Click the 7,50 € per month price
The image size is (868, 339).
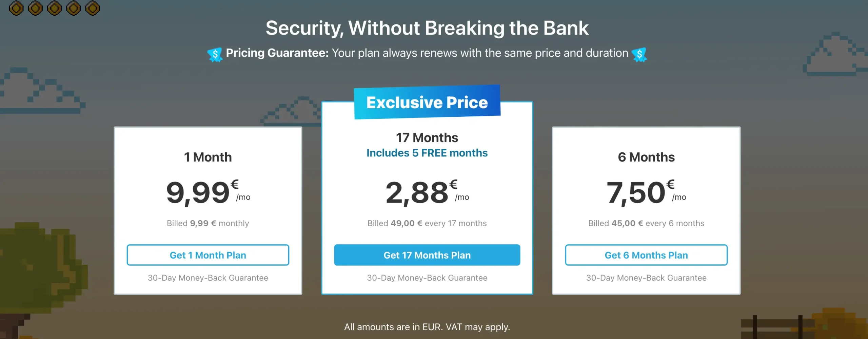646,192
